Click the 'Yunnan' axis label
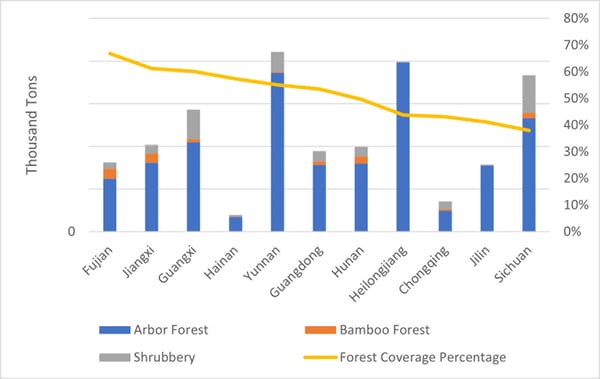 coord(262,263)
